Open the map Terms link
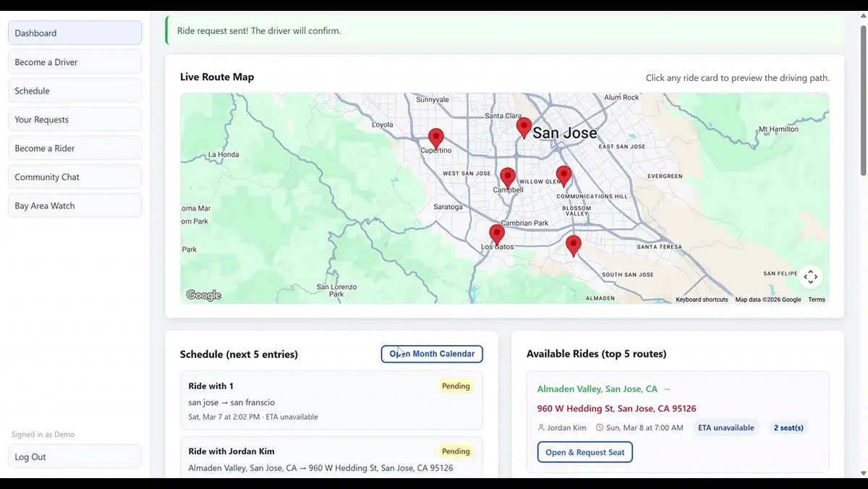 point(817,299)
